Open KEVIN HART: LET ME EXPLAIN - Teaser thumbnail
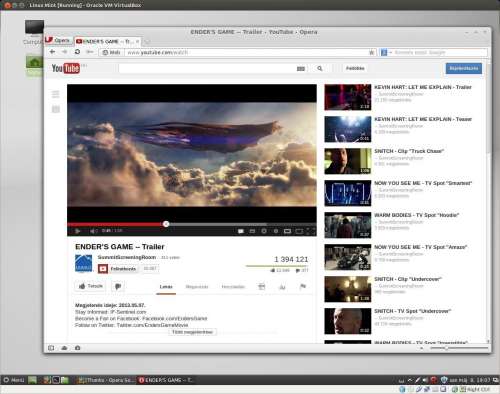The height and width of the screenshot is (394, 500). coord(348,129)
